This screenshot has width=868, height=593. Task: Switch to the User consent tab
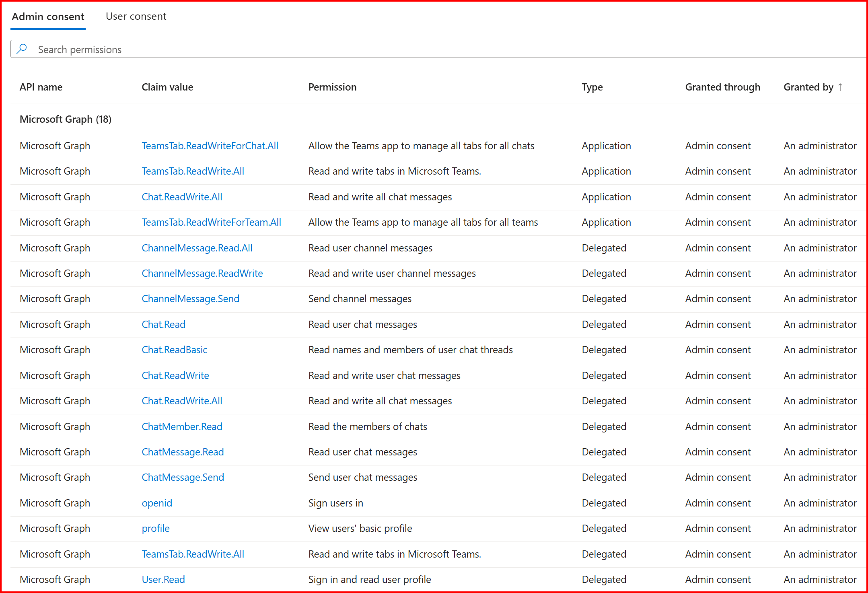coord(136,16)
